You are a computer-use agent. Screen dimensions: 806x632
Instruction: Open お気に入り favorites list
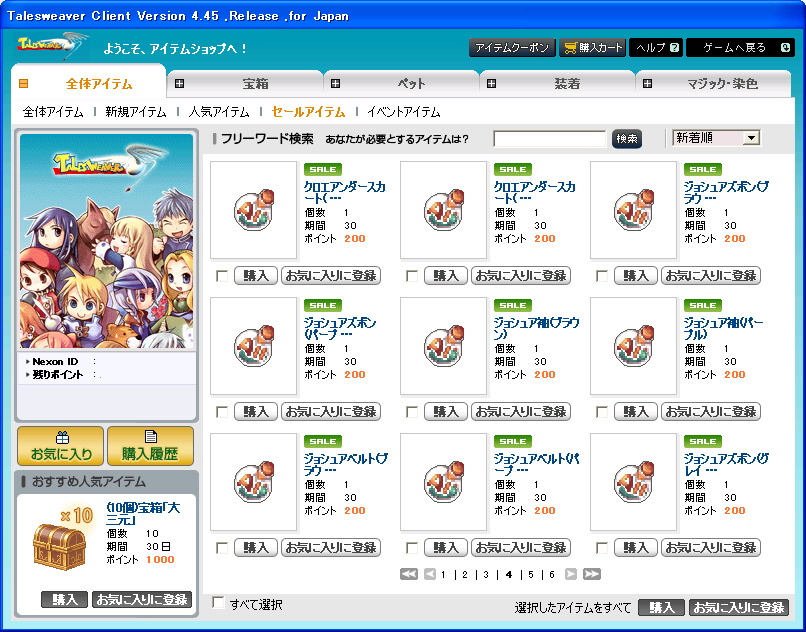[x=61, y=446]
